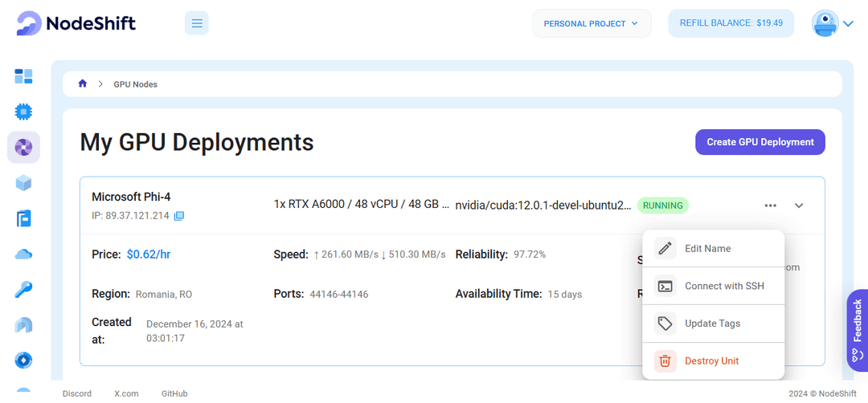Click the nvidia/cuda:12.0.1 image text
The width and height of the screenshot is (868, 403).
543,206
